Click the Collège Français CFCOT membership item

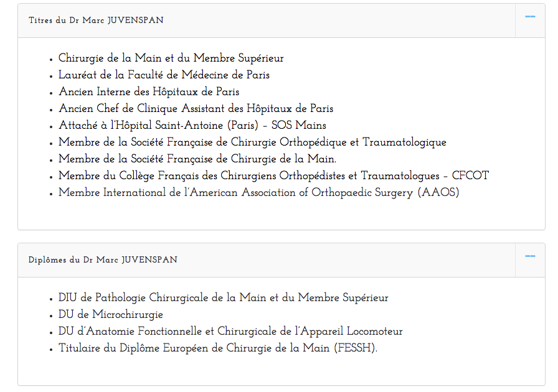(273, 175)
